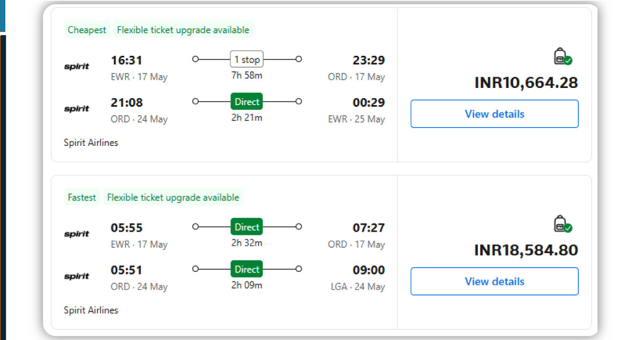
Task: Click the Spirit logo on the 05:51 ORD flight
Action: coord(77,276)
